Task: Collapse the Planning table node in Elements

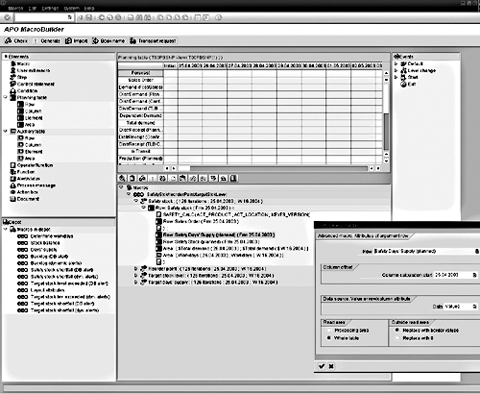Action: point(6,97)
